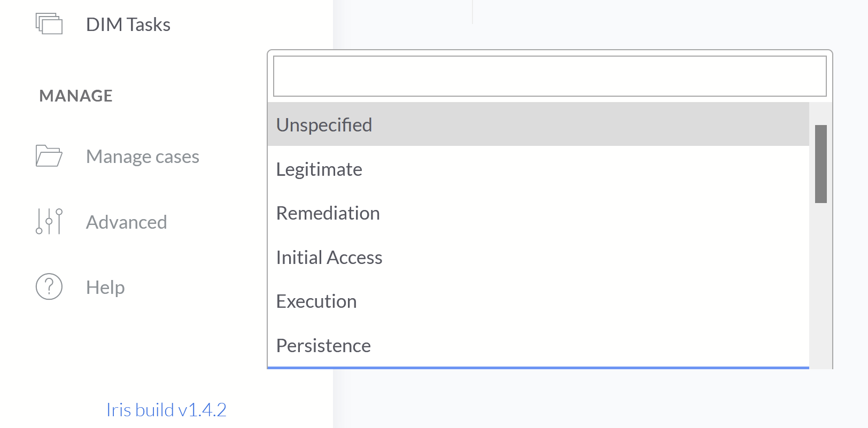Image resolution: width=868 pixels, height=428 pixels.
Task: Open the Advanced section
Action: pos(126,222)
